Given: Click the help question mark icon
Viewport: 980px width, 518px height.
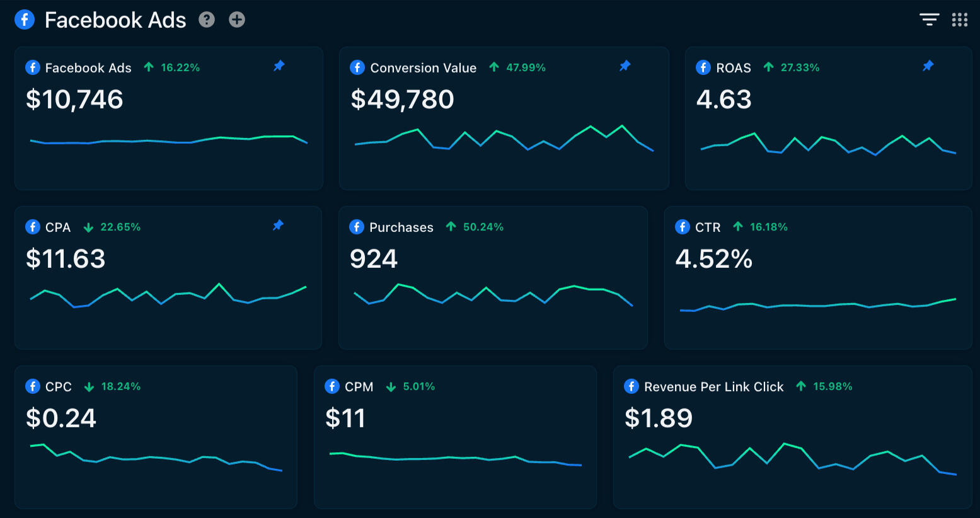Looking at the screenshot, I should pos(207,20).
